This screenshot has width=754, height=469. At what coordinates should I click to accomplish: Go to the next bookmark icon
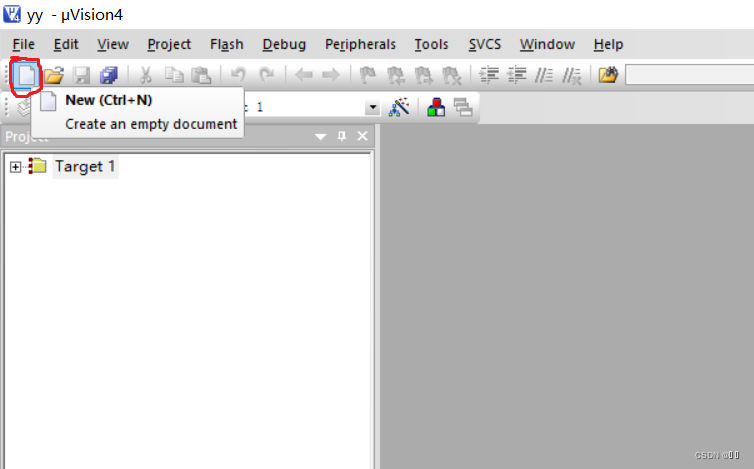click(x=424, y=76)
